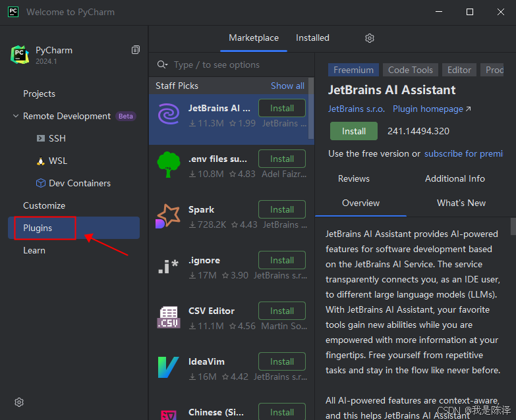Install JetBrains AI from the plugin list
This screenshot has width=516, height=420.
pos(282,108)
